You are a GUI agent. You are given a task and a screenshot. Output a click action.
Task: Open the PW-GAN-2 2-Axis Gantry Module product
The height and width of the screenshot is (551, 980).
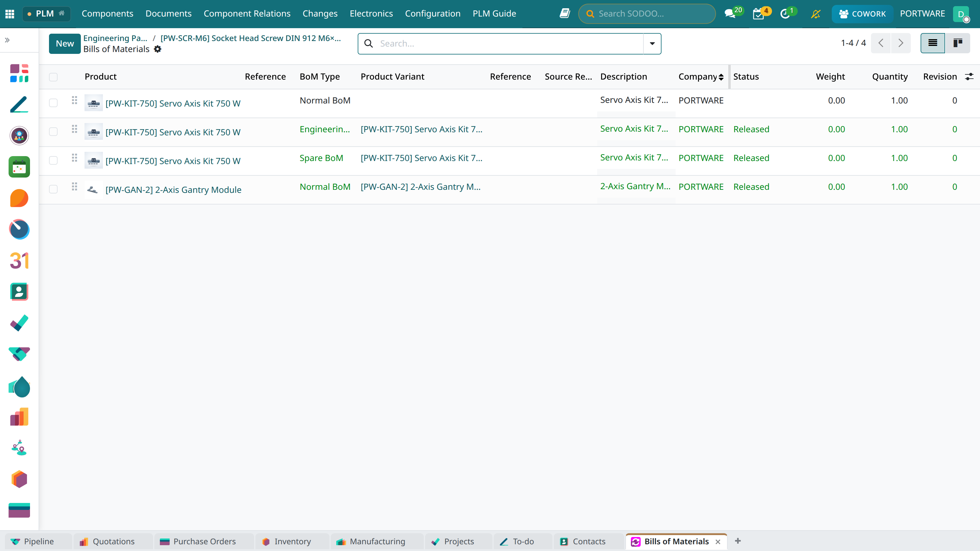point(173,189)
